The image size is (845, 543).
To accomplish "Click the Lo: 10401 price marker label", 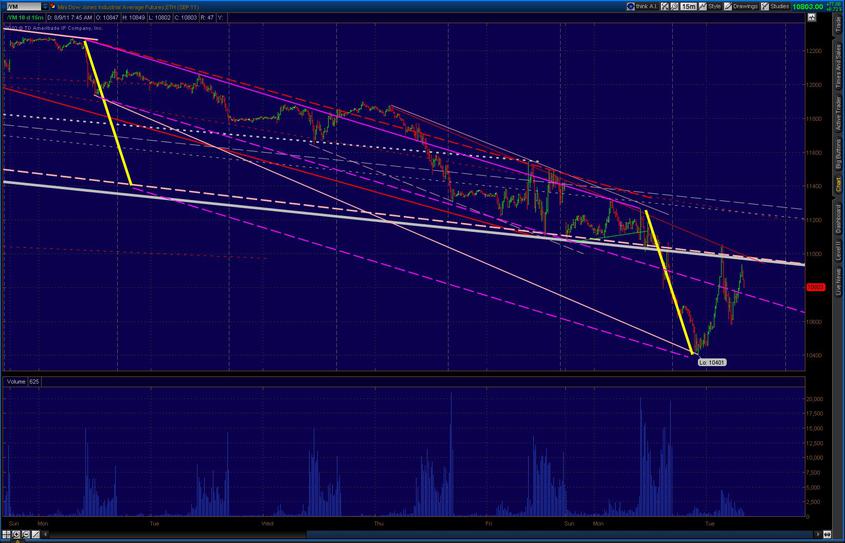I will point(711,361).
